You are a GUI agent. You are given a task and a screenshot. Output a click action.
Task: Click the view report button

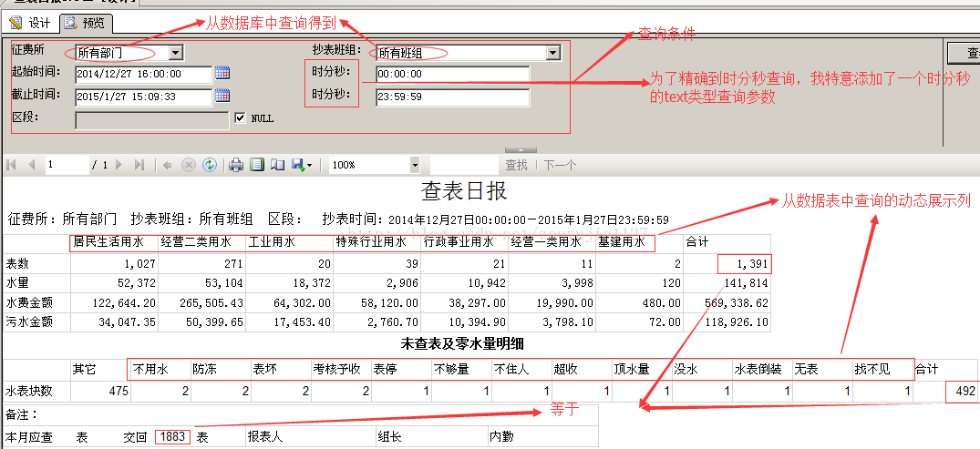(x=964, y=53)
